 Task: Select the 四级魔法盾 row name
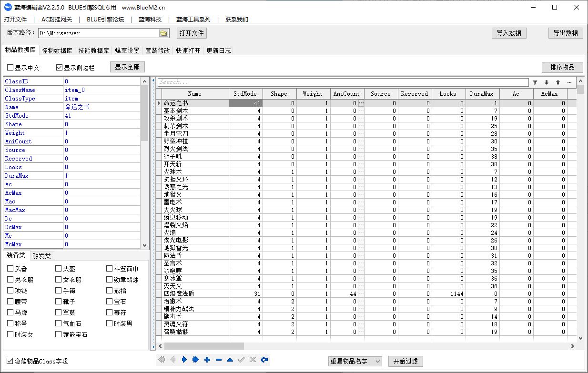pyautogui.click(x=179, y=294)
